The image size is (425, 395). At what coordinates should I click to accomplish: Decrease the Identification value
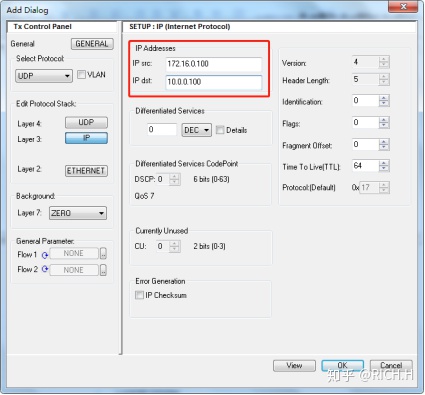coord(384,104)
